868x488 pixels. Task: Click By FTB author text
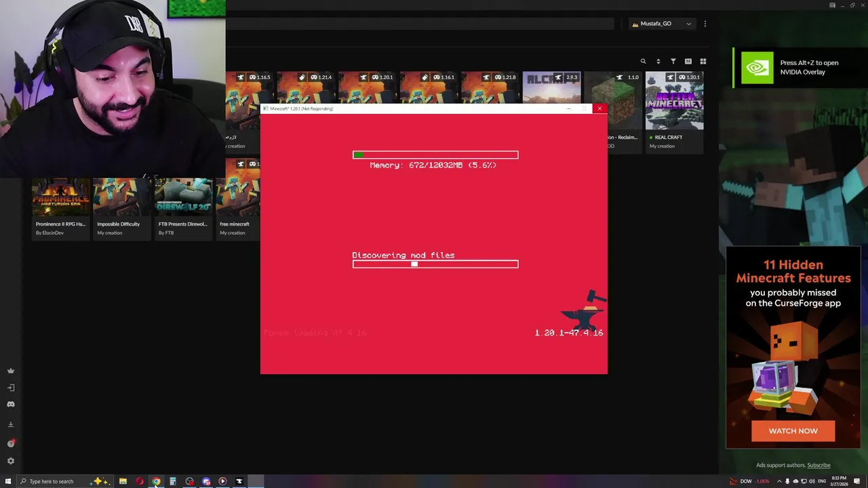(166, 233)
